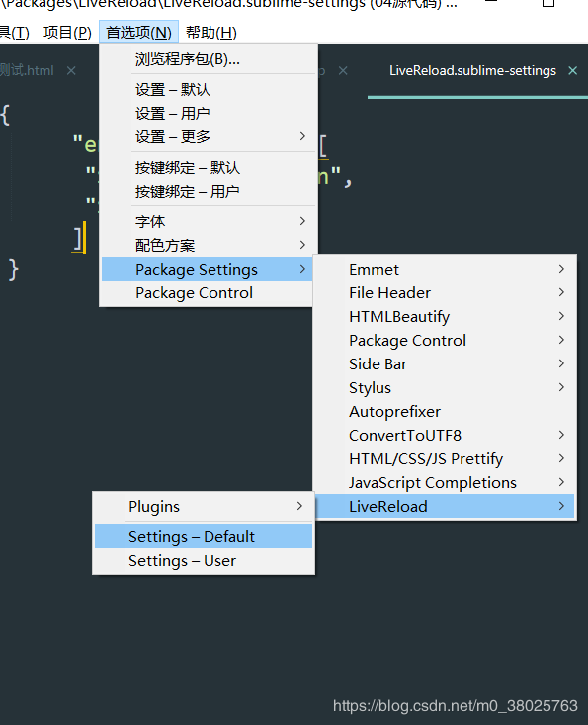This screenshot has width=588, height=725.
Task: Expand ConvertToUTF8 package settings
Action: pyautogui.click(x=445, y=435)
